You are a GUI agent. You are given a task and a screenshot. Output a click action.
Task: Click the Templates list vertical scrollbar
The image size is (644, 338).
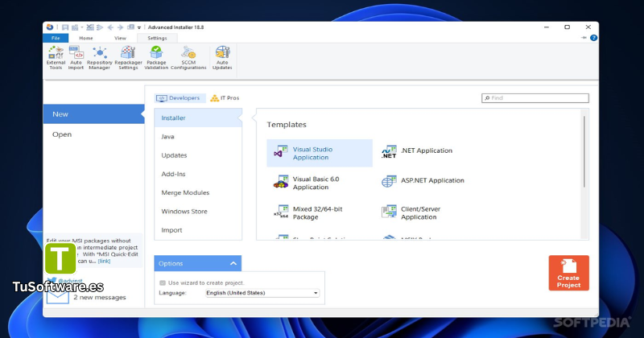(x=584, y=152)
